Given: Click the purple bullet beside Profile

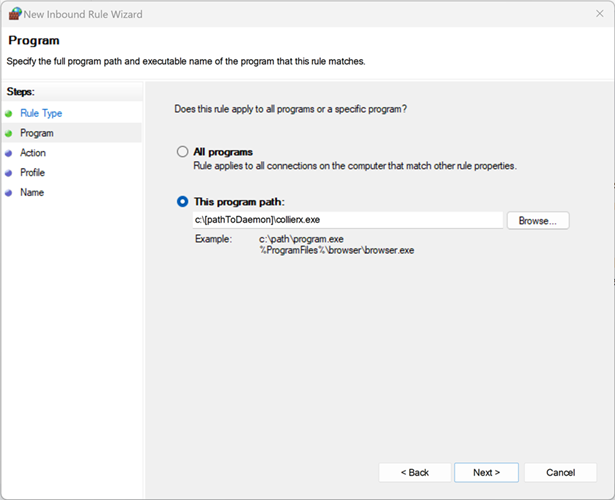Looking at the screenshot, I should pos(9,173).
